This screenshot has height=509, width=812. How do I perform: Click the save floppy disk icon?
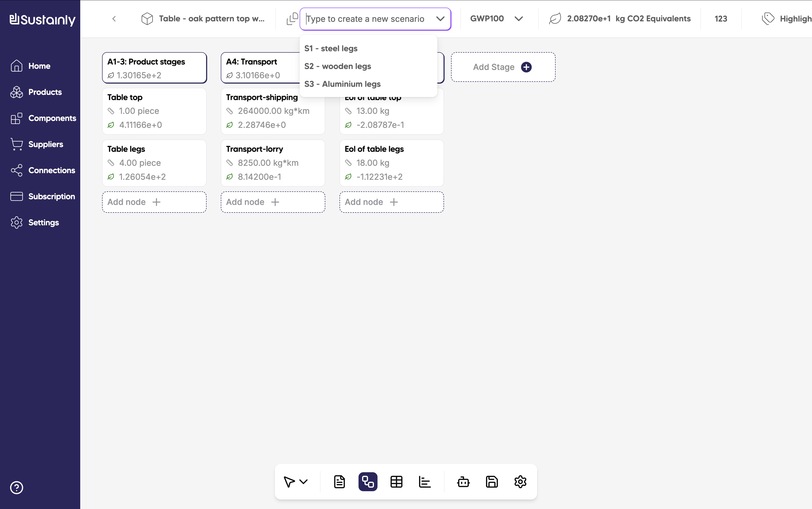pyautogui.click(x=491, y=482)
